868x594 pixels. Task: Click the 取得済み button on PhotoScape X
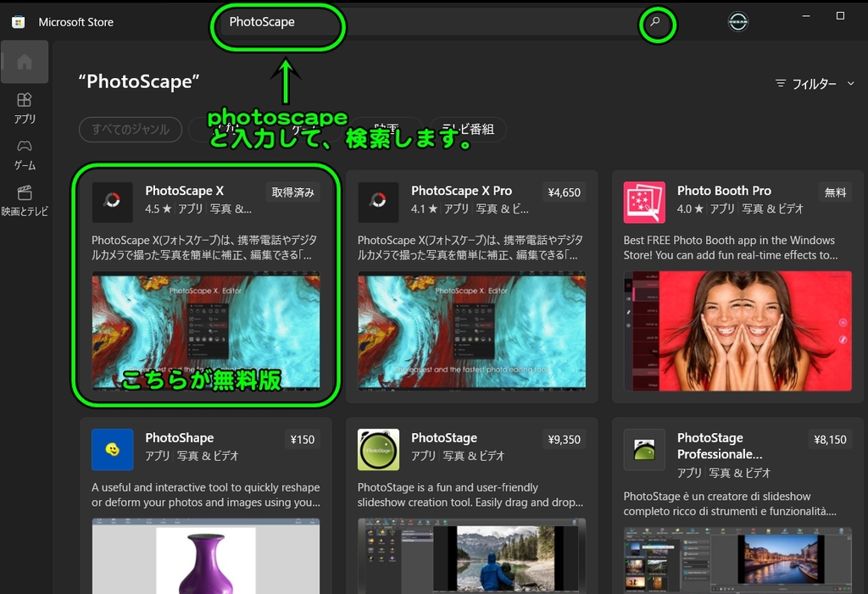point(292,192)
